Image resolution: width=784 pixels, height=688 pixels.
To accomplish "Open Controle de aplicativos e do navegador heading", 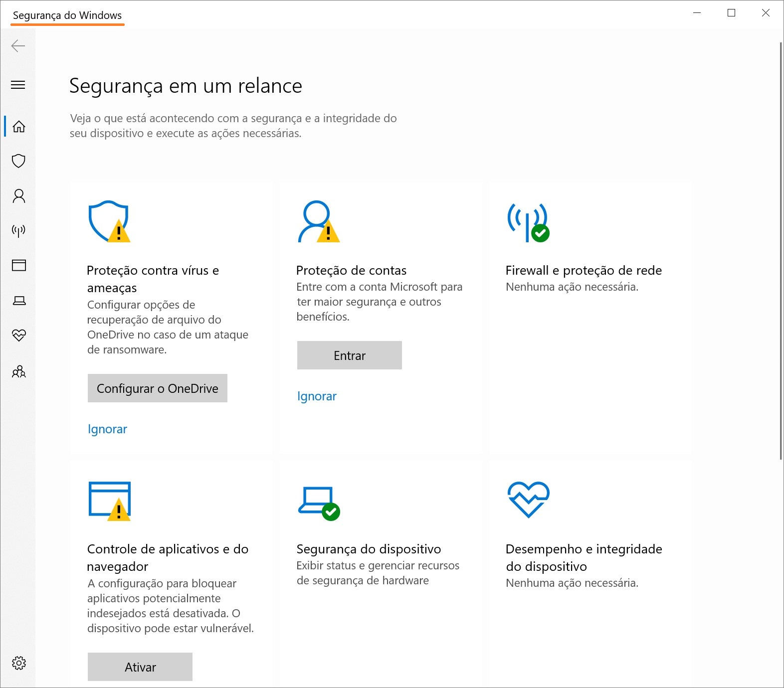I will (x=168, y=558).
